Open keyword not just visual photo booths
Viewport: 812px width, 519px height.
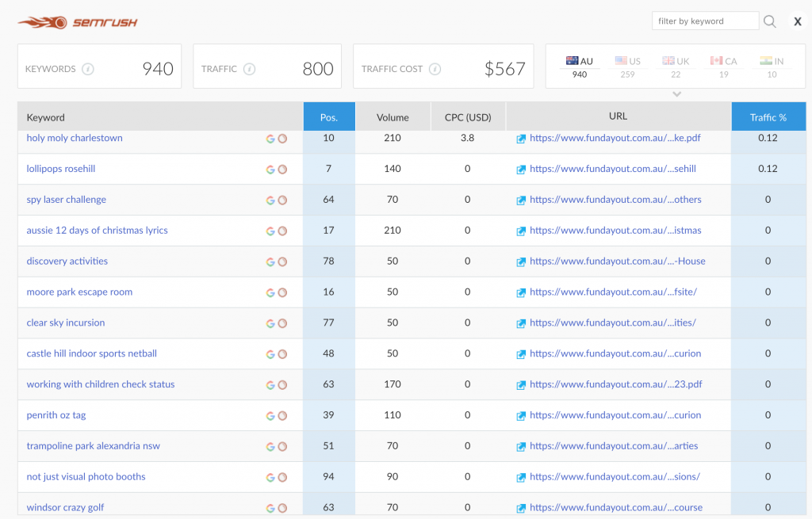point(86,476)
